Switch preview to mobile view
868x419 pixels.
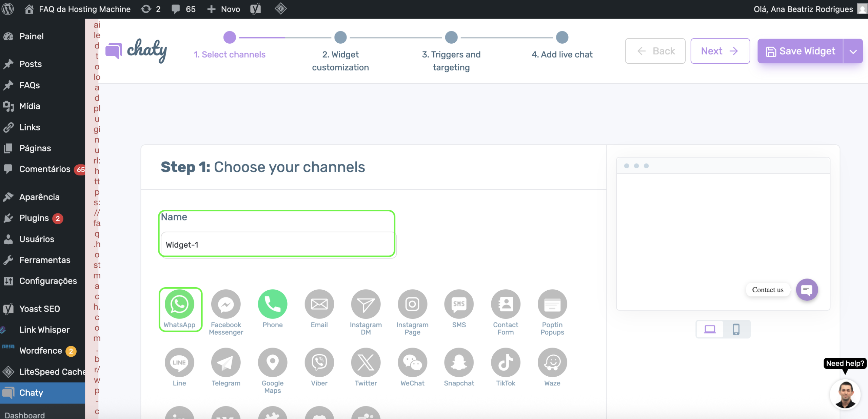tap(736, 329)
